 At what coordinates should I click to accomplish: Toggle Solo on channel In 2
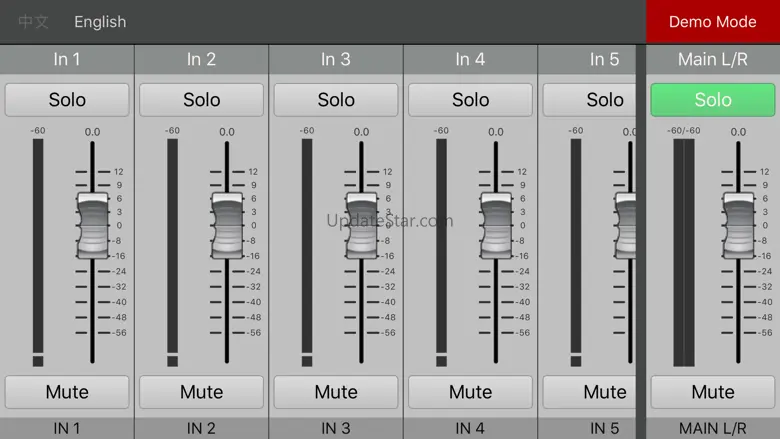click(x=201, y=100)
